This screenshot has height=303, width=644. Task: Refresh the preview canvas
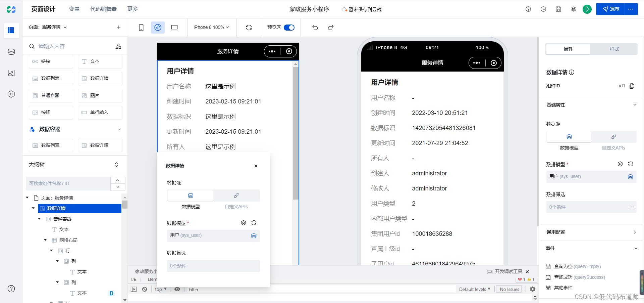click(249, 28)
